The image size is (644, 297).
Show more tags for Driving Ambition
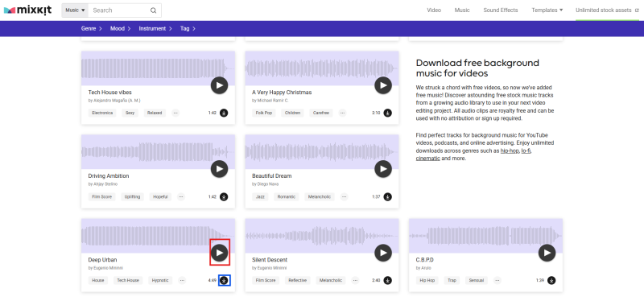tap(181, 196)
